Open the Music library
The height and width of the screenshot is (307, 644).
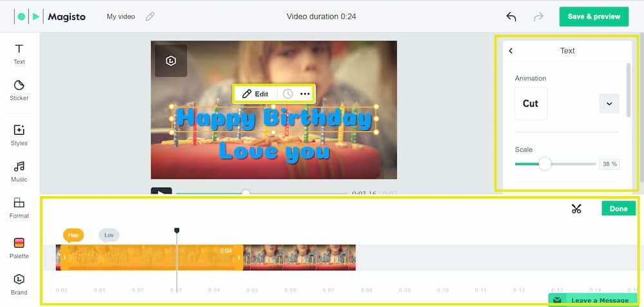coord(19,171)
